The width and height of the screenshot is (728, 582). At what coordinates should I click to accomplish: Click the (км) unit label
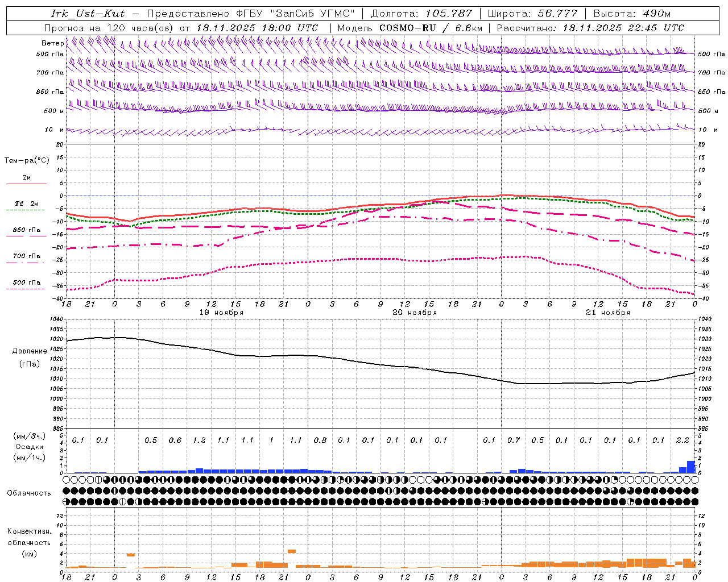click(x=30, y=554)
